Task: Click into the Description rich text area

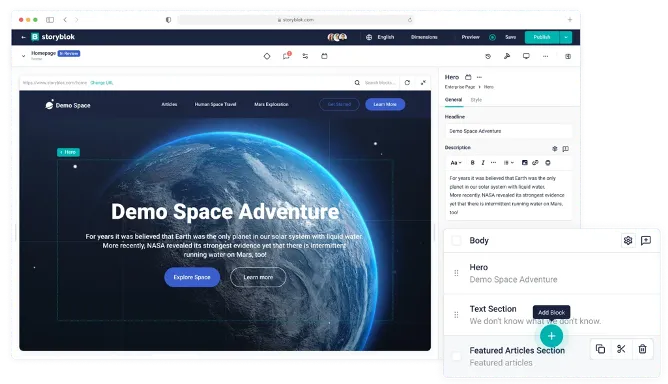Action: [508, 195]
